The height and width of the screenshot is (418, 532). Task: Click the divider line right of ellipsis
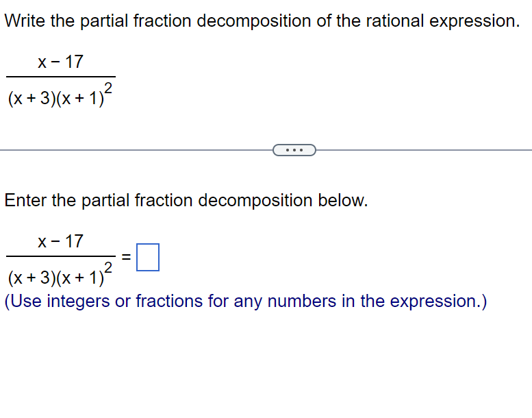(425, 149)
